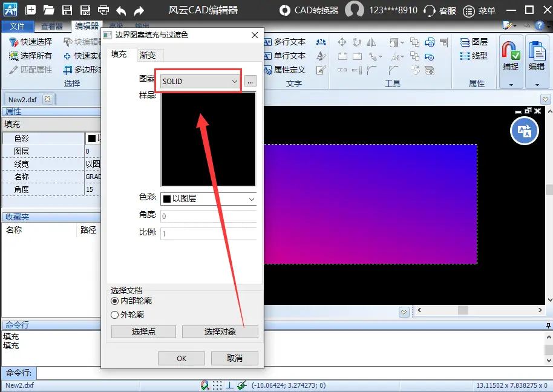Open the CAD转换器 converter
553x392 pixels.
pyautogui.click(x=309, y=10)
